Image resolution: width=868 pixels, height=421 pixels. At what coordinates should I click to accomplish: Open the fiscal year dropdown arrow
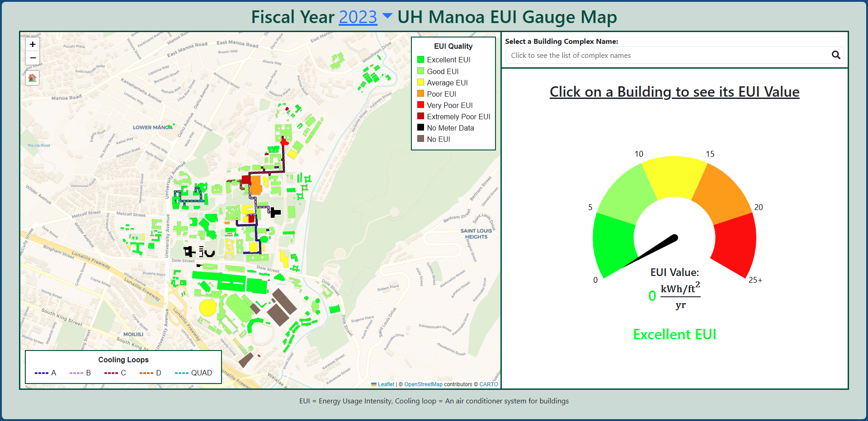point(387,17)
